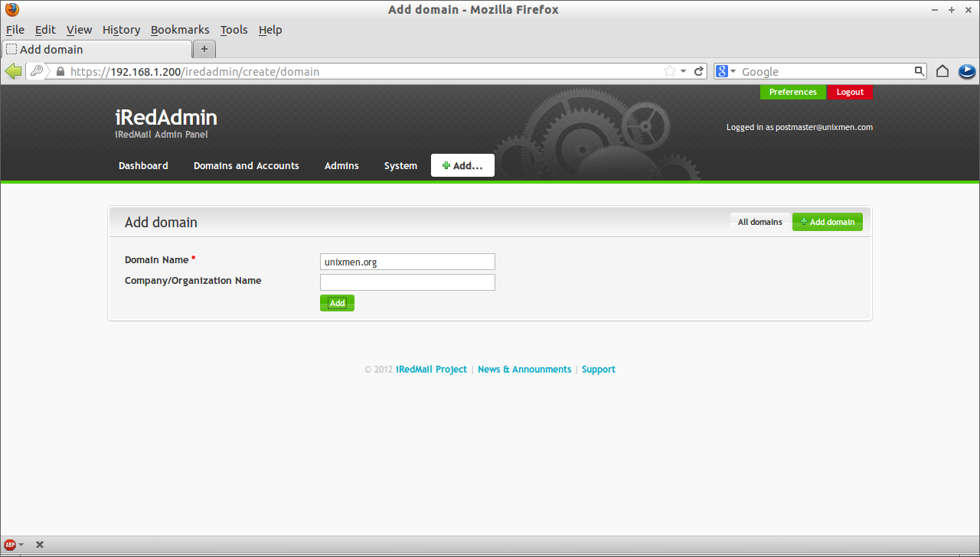Switch to the All domains tab
Screen dimensions: 980x557
(760, 222)
